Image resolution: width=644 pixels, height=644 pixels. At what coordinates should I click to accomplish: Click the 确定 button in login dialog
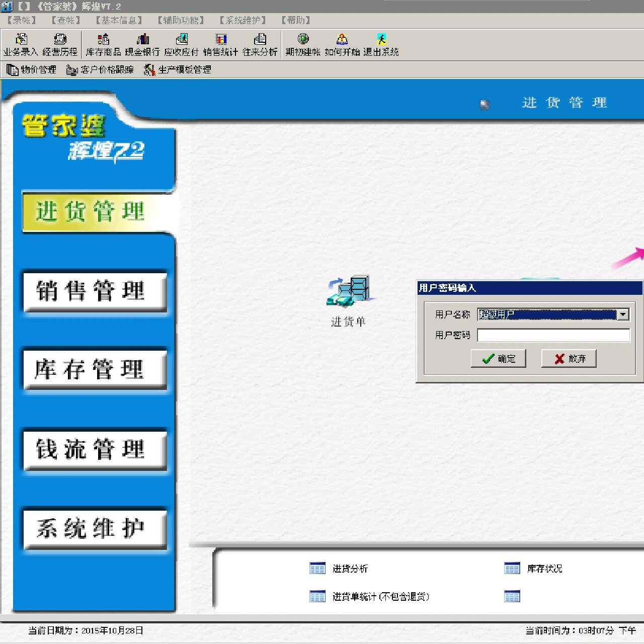tap(498, 359)
